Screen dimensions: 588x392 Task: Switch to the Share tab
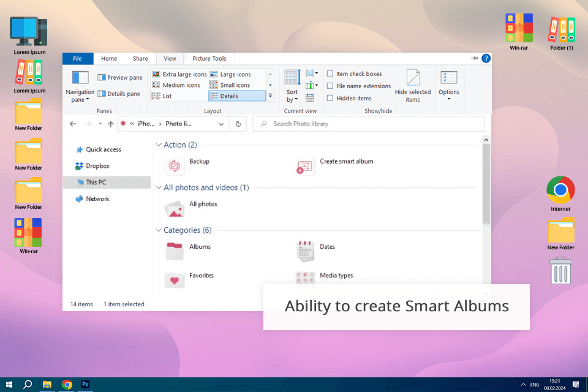click(x=140, y=59)
